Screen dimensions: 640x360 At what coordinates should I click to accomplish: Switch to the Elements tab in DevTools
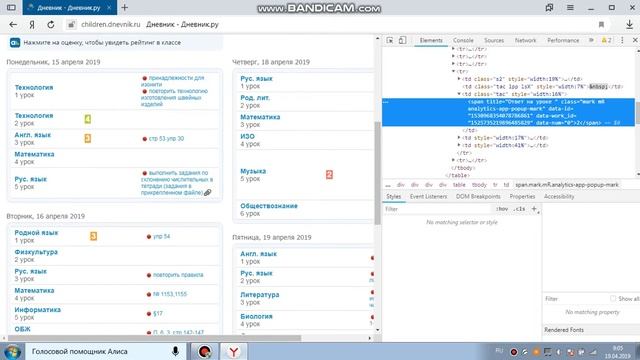click(x=431, y=40)
